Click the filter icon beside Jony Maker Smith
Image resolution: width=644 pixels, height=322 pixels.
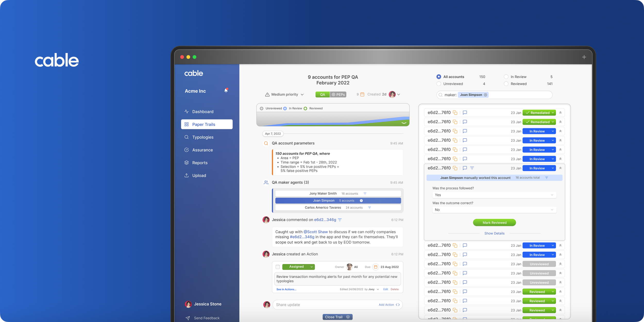(x=365, y=193)
